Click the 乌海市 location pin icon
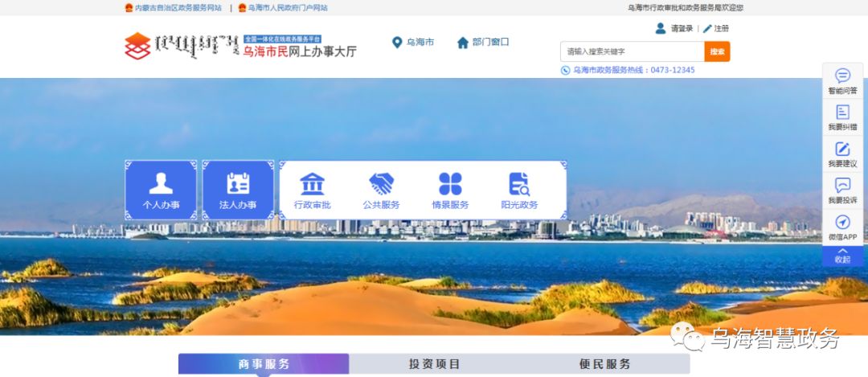The height and width of the screenshot is (377, 868). click(x=397, y=43)
